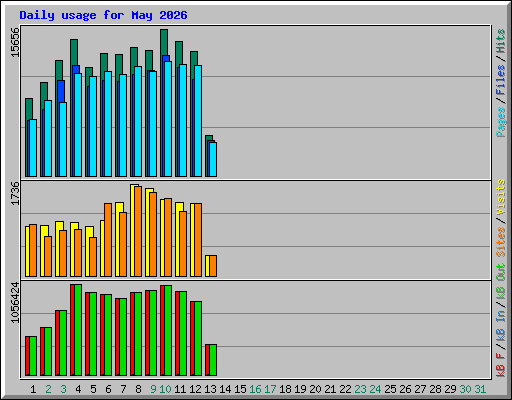Select day 21 on the x-axis
The height and width of the screenshot is (400, 512).
(330, 389)
